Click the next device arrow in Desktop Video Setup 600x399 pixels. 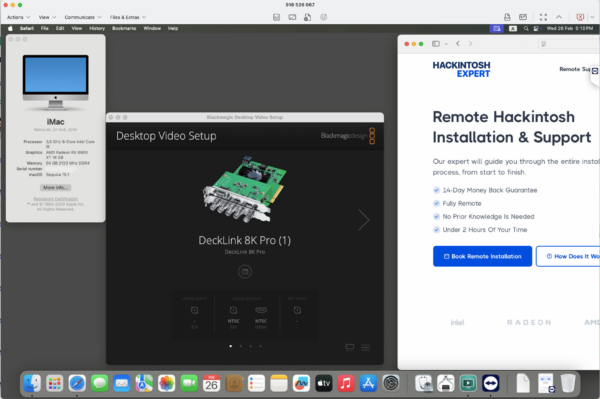(364, 220)
